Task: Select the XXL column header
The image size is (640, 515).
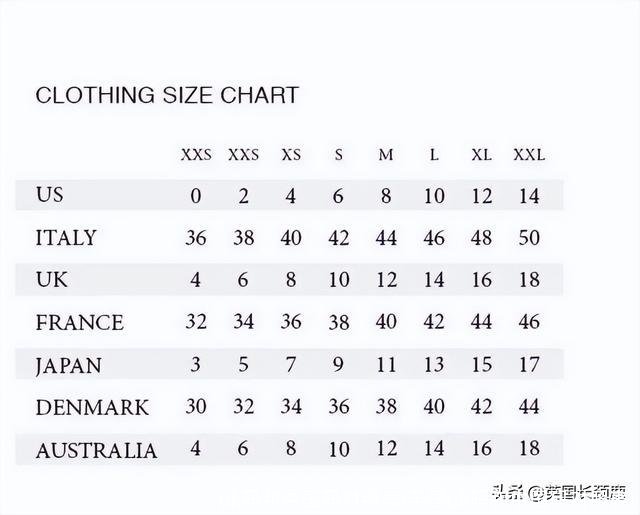Action: 529,155
